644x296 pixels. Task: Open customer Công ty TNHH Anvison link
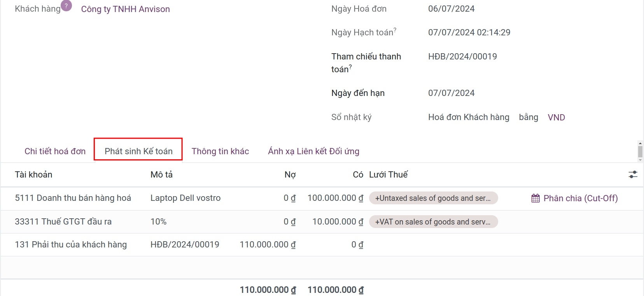click(x=125, y=9)
